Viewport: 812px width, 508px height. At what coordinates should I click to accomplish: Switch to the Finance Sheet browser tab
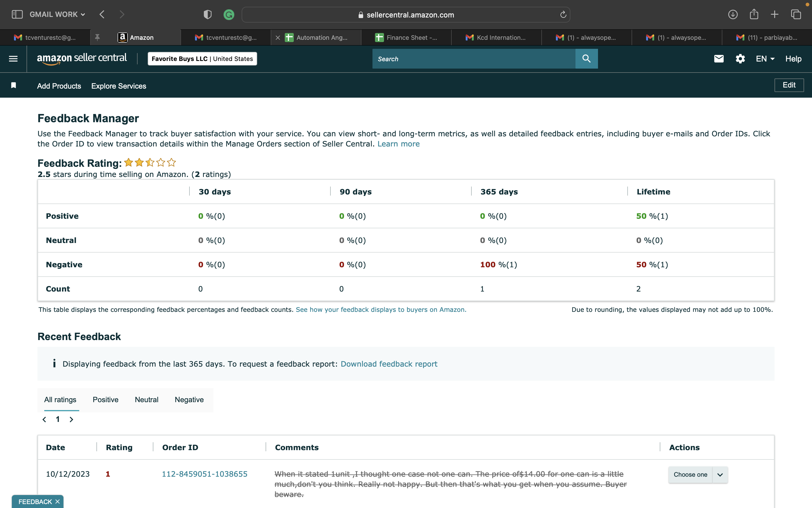pyautogui.click(x=406, y=38)
